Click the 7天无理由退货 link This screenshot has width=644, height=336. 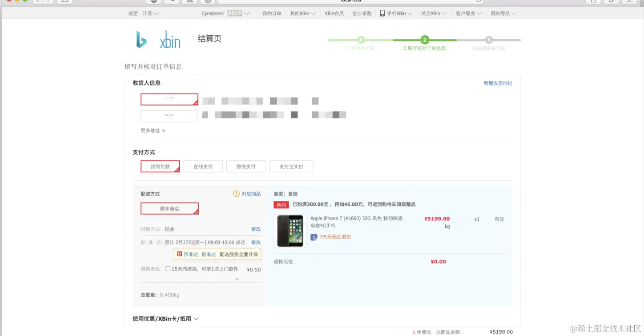[335, 237]
